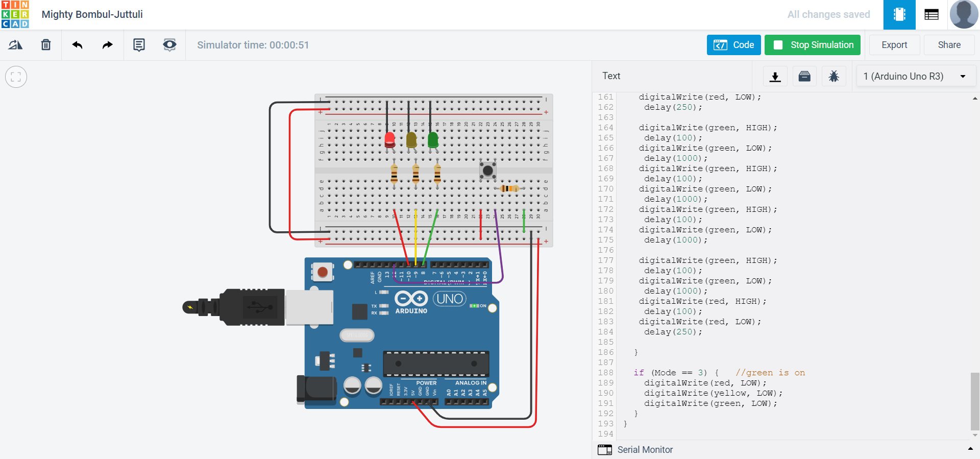Image resolution: width=980 pixels, height=459 pixels.
Task: Click Stop Simulation
Action: pos(813,45)
